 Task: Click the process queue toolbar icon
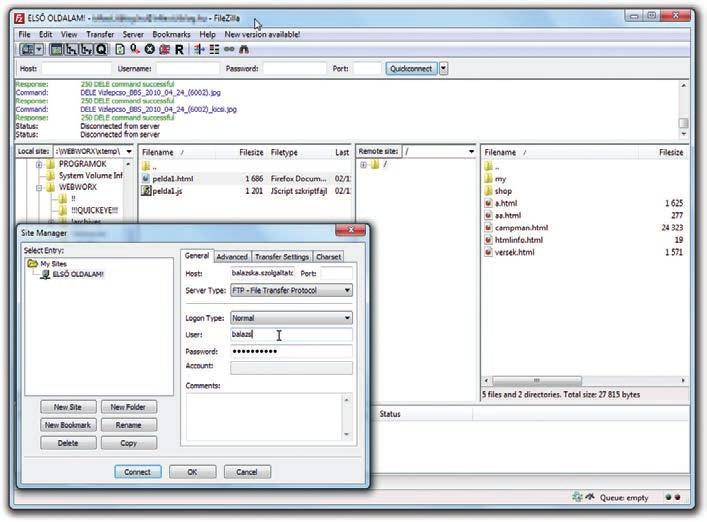pos(134,50)
